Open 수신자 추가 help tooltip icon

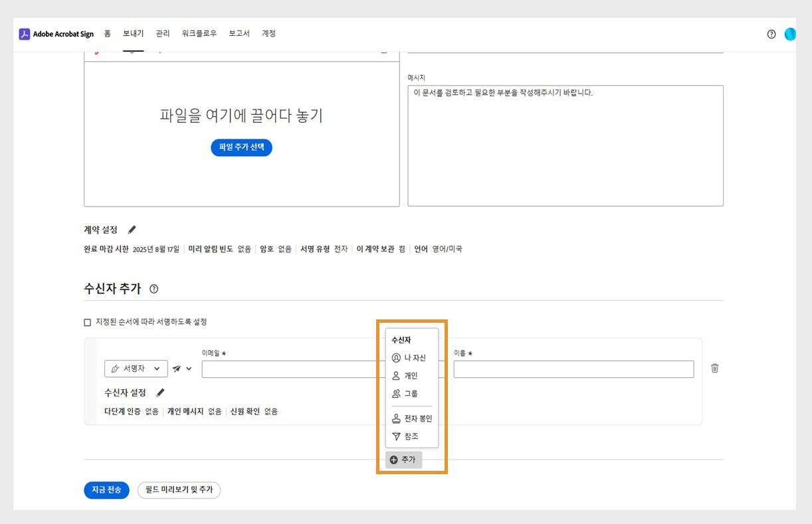click(153, 288)
